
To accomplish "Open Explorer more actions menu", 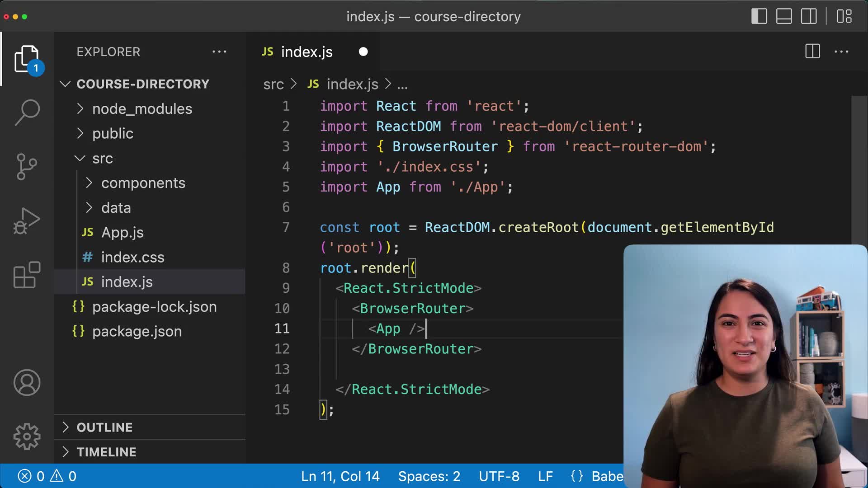I will coord(220,52).
